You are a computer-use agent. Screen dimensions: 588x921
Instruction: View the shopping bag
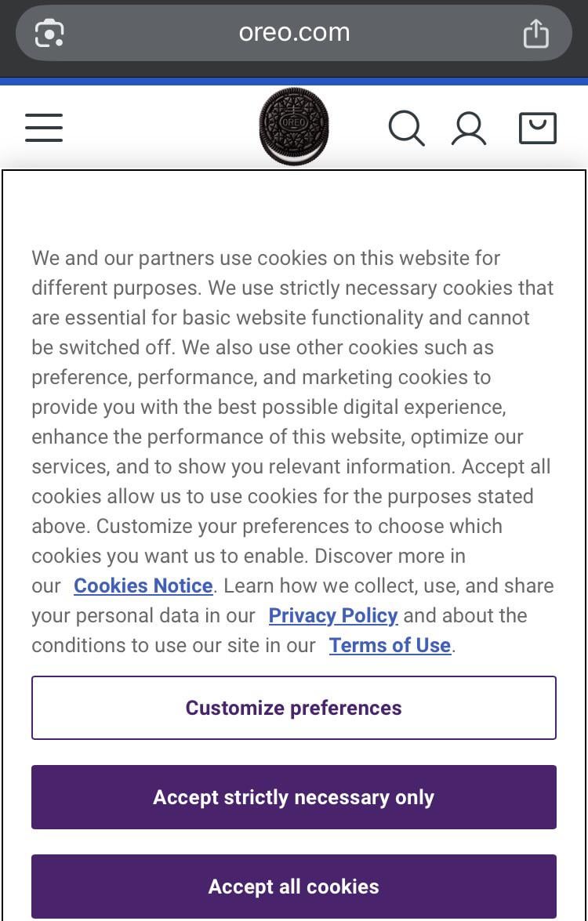pyautogui.click(x=538, y=128)
